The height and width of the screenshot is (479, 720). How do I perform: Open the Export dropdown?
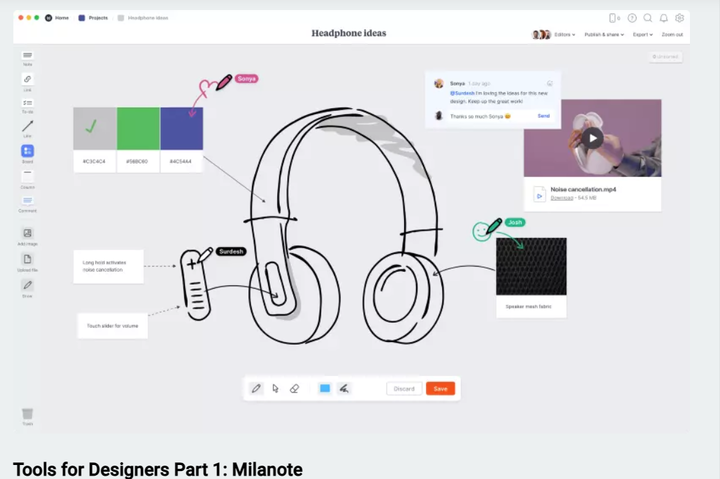pyautogui.click(x=642, y=34)
